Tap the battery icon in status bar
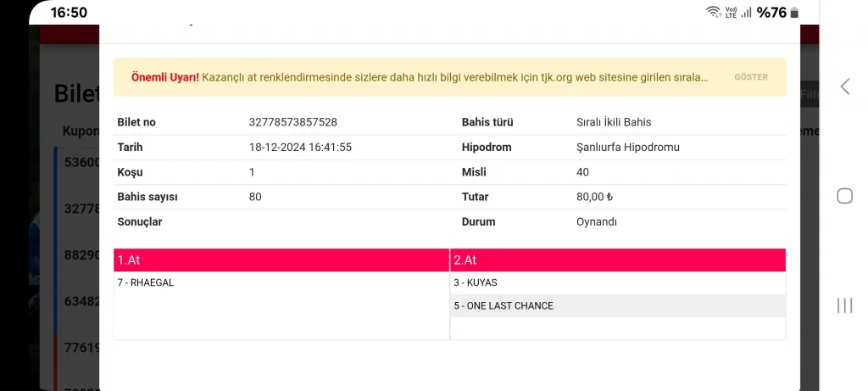The height and width of the screenshot is (391, 868). 794,13
